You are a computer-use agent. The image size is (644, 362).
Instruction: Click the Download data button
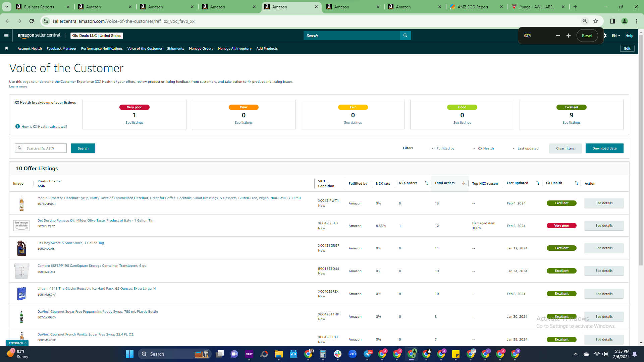[604, 148]
